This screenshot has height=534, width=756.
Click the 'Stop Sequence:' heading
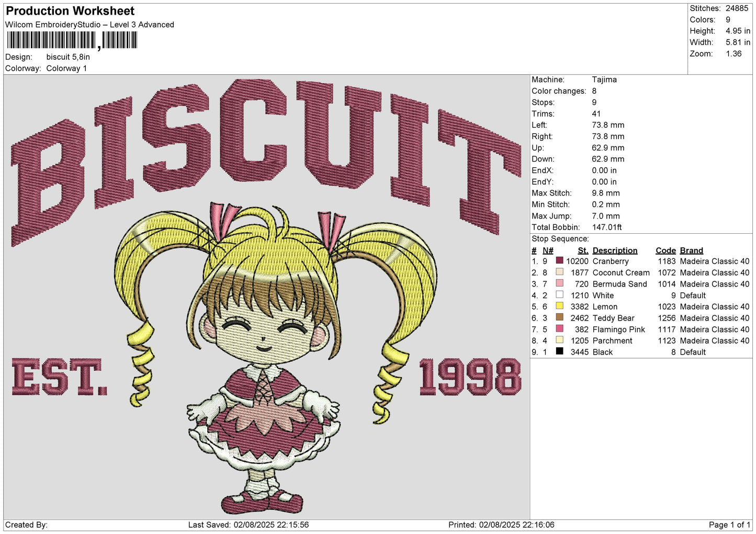[x=560, y=239]
